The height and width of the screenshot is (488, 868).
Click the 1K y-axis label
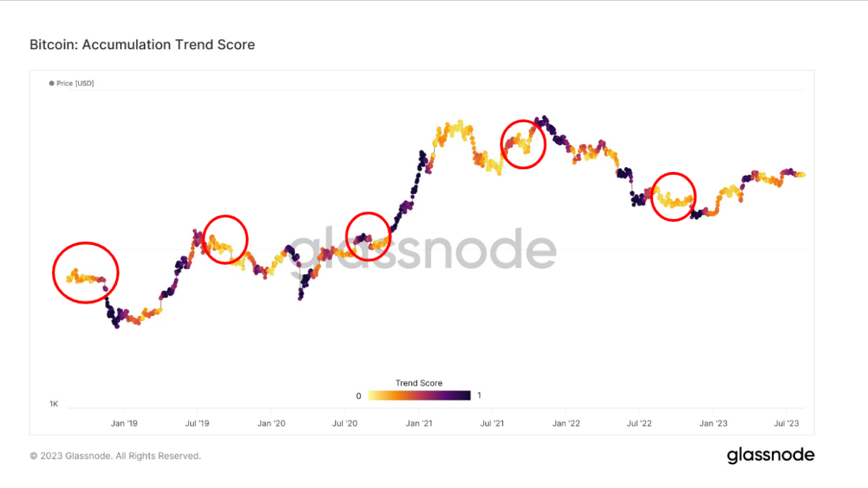pos(54,404)
